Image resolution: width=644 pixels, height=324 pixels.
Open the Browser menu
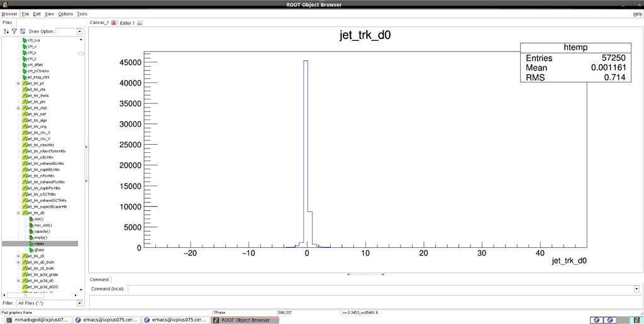[x=9, y=14]
